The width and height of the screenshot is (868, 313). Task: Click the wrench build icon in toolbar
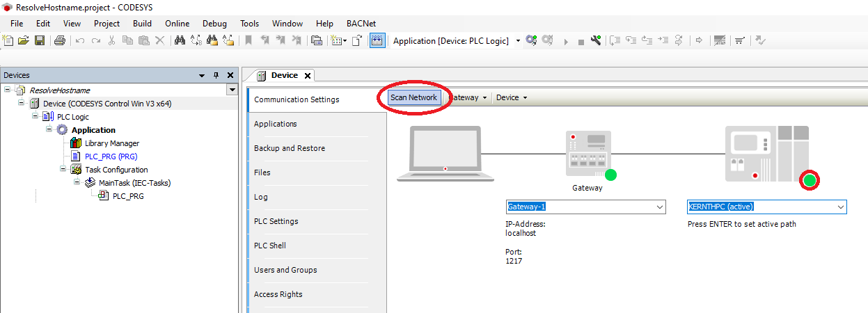[x=596, y=41]
